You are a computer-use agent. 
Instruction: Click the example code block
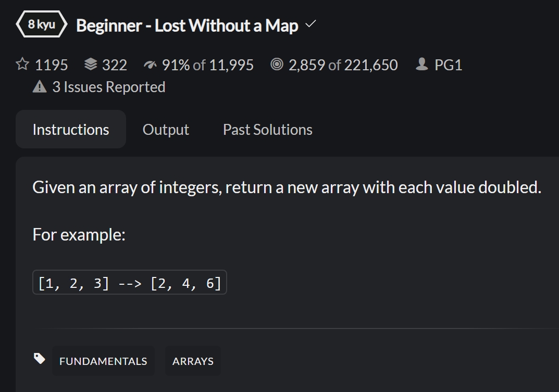[130, 282]
